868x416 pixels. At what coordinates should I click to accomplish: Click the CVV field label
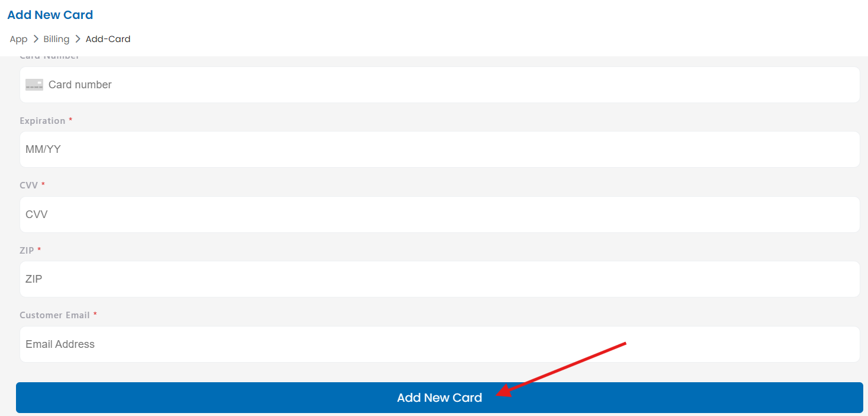point(29,185)
